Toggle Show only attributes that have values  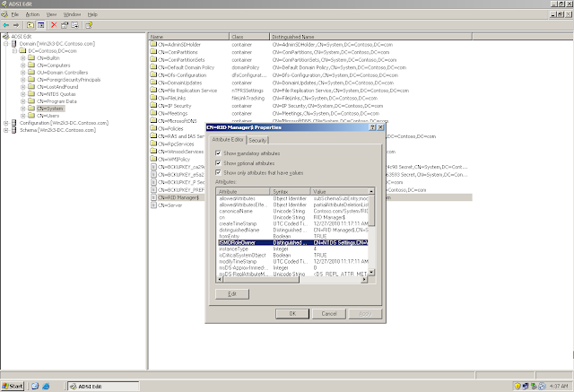[x=219, y=173]
